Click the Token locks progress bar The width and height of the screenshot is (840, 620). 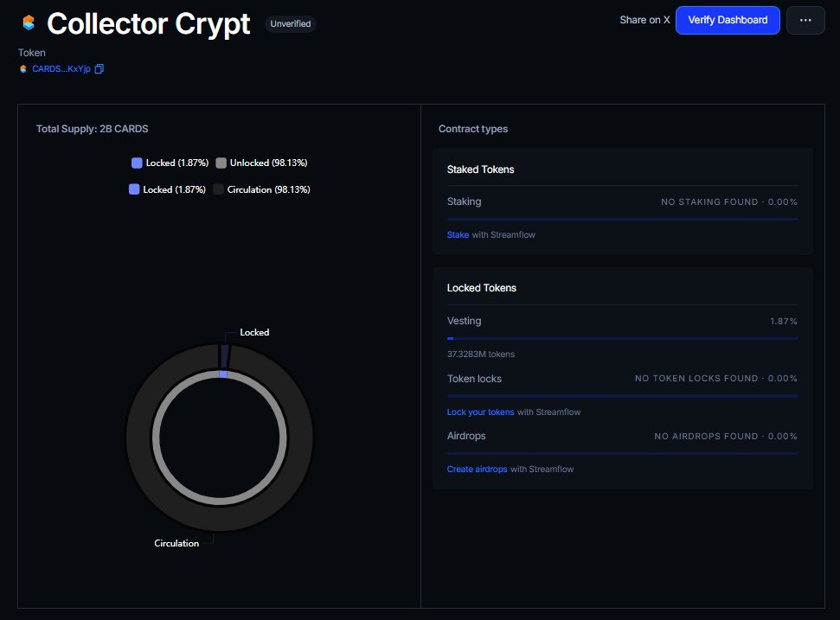click(623, 396)
